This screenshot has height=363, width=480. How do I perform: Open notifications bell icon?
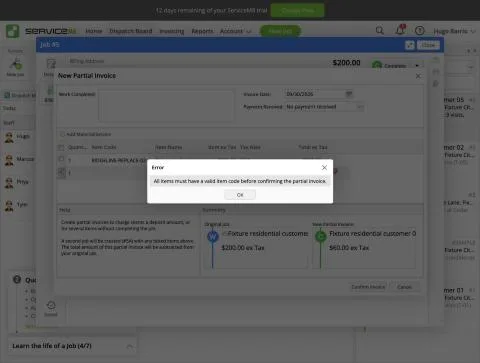(x=400, y=30)
